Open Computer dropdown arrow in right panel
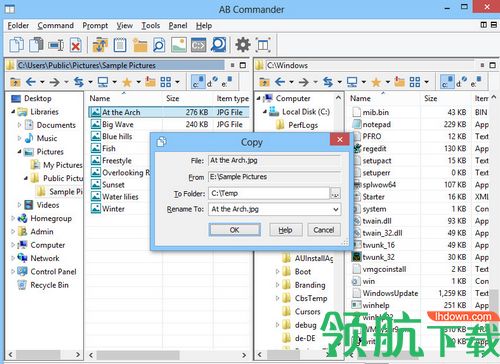 (x=363, y=82)
